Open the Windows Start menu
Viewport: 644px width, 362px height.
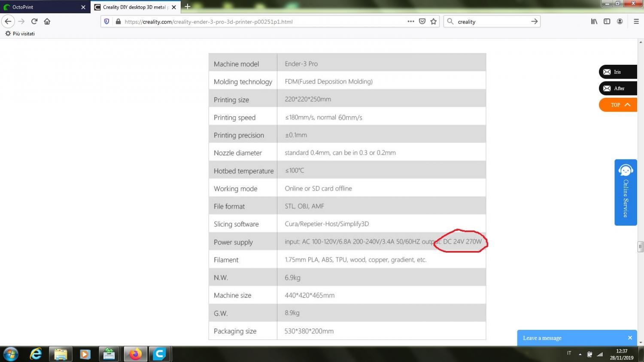(11, 354)
